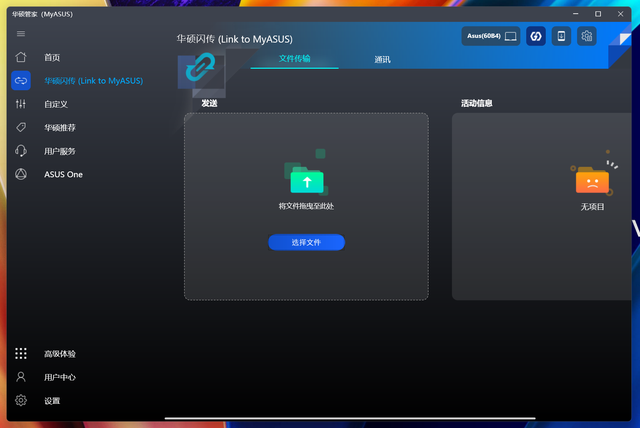Click the Asus(60B4) device button
This screenshot has height=428, width=640.
coord(491,36)
